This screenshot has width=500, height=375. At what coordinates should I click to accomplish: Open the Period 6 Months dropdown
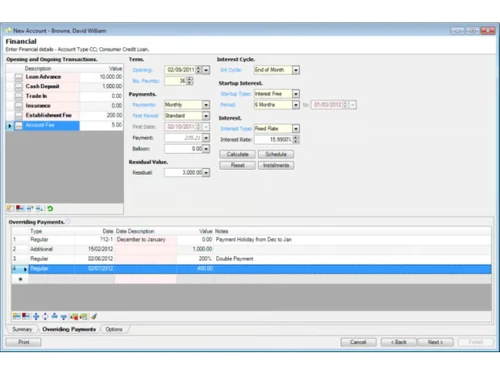click(296, 105)
